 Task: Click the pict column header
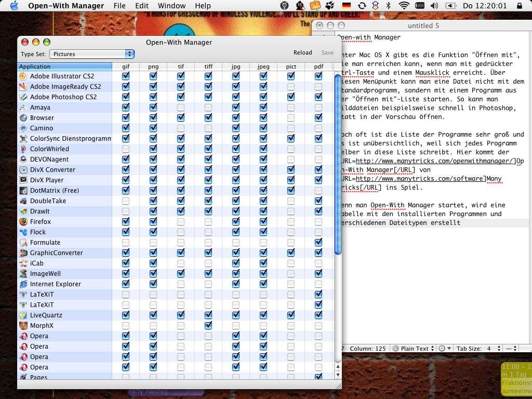pos(291,66)
